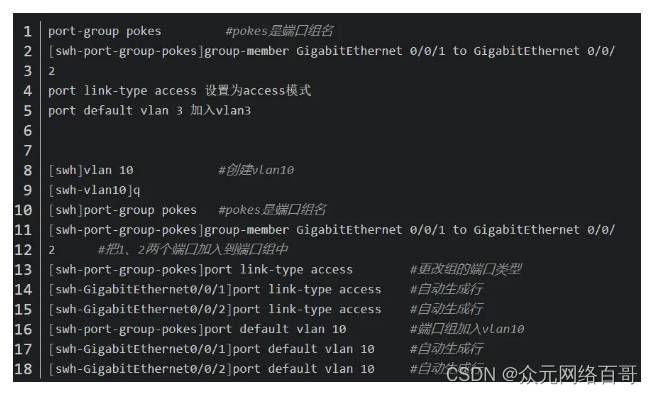Viewport: 654px width, 394px height.
Task: Click 'port default vlan 10' on line 16
Action: click(275, 329)
